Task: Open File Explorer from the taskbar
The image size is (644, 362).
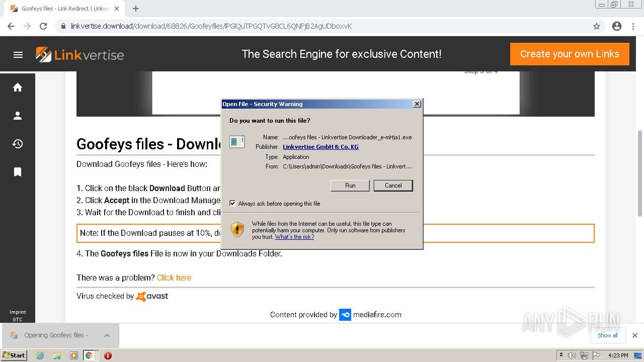Action: pyautogui.click(x=57, y=355)
